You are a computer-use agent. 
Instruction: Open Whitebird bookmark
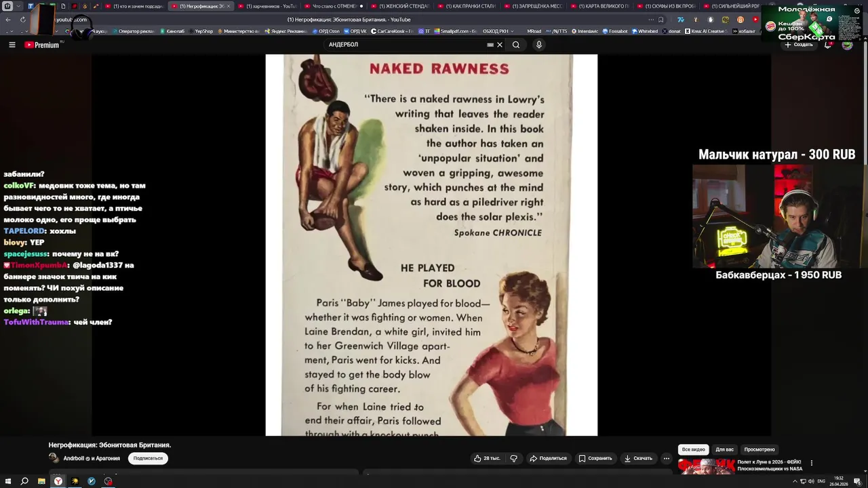(645, 31)
